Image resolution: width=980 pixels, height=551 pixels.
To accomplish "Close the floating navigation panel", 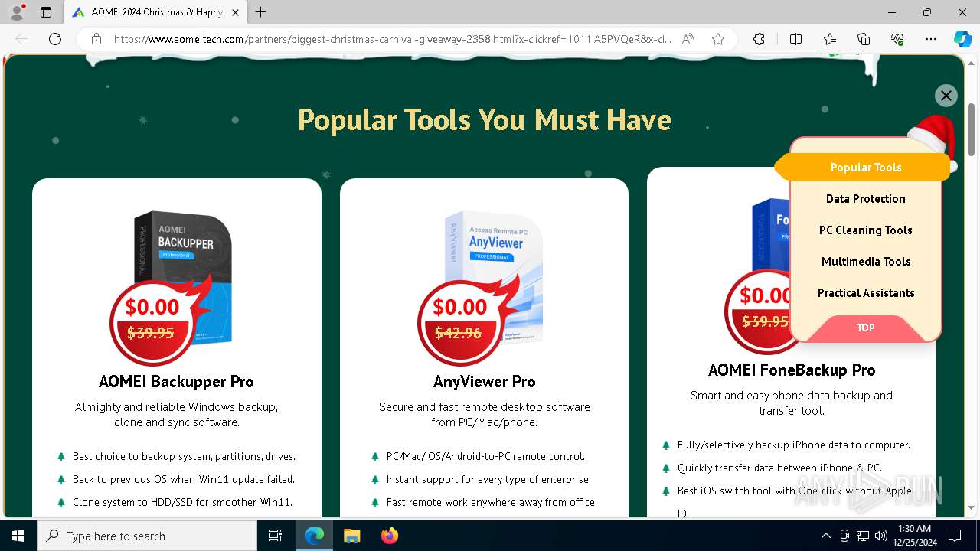I will point(946,95).
